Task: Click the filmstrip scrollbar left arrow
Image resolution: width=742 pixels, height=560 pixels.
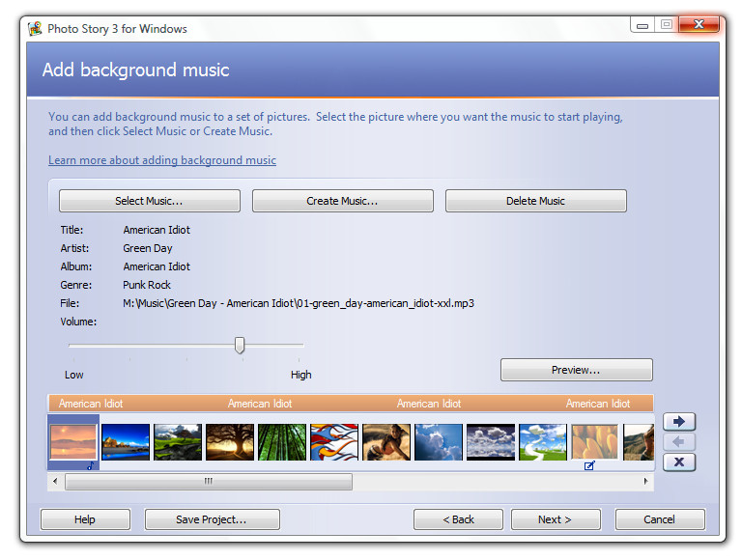Action: click(55, 482)
